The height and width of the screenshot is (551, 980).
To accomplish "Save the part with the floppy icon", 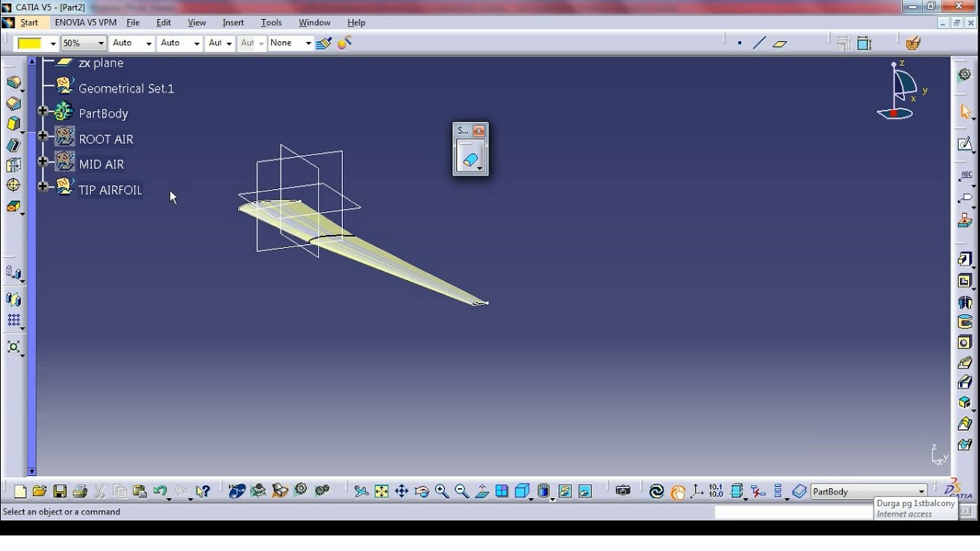I will pos(60,491).
